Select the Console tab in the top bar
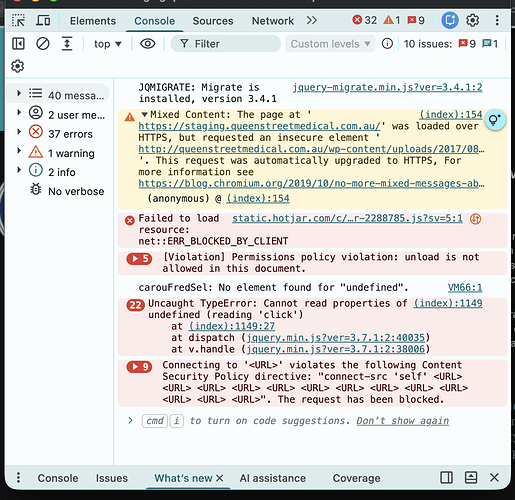 [154, 21]
